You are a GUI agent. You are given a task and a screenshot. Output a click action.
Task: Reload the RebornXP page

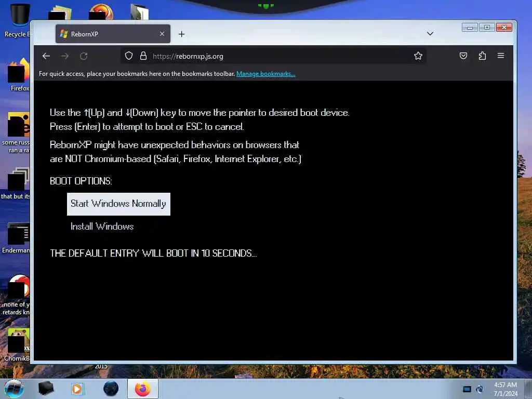[84, 56]
